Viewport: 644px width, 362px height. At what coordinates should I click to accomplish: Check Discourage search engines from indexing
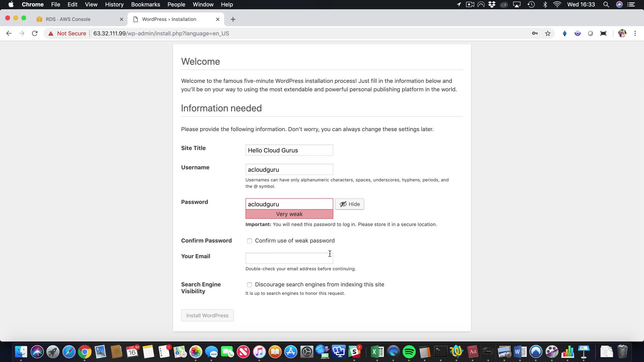(x=250, y=285)
